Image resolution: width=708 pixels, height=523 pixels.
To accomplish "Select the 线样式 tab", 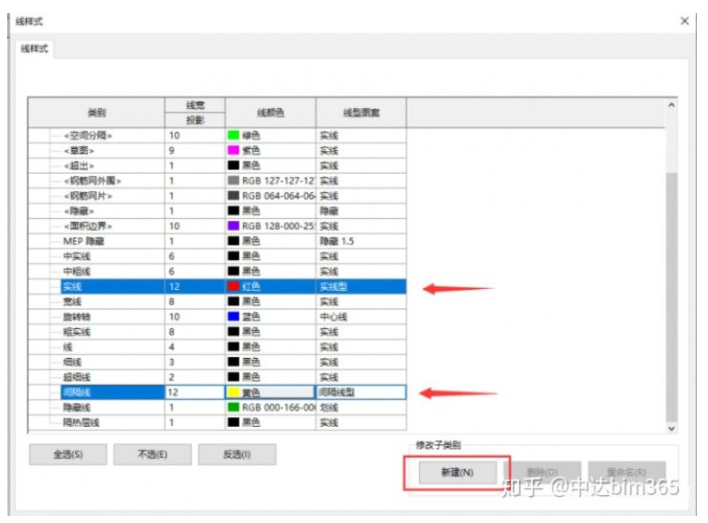I will (x=35, y=48).
